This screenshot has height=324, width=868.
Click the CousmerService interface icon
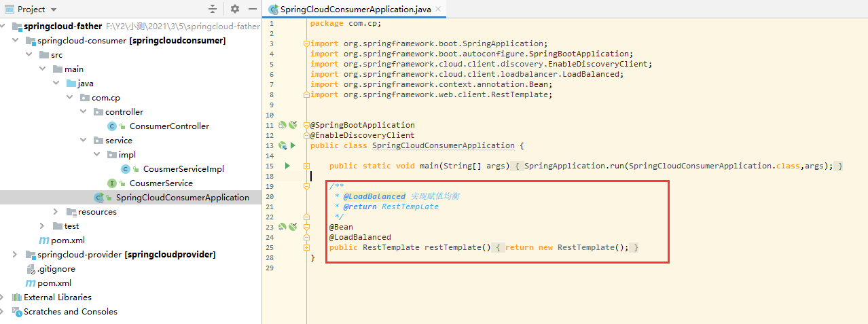pyautogui.click(x=112, y=183)
